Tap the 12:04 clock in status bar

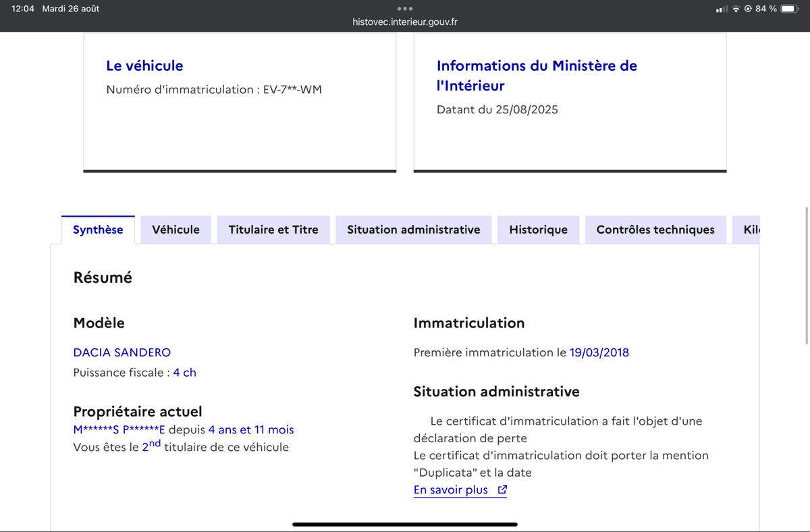tap(23, 9)
